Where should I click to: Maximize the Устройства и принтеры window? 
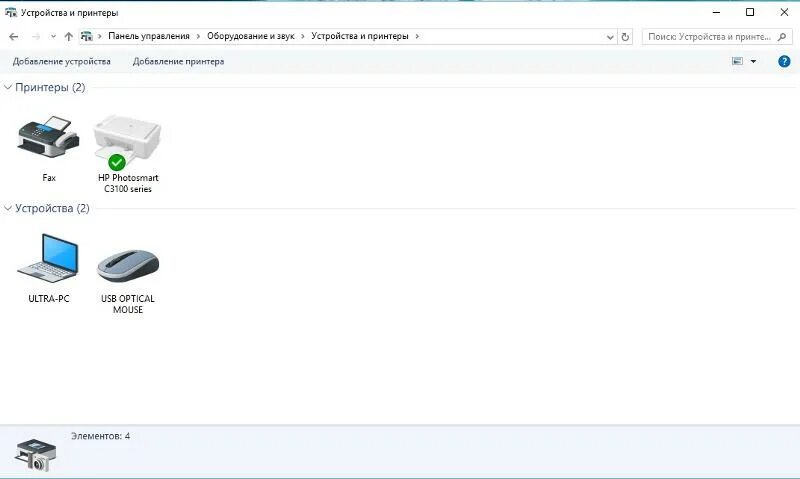tap(750, 12)
